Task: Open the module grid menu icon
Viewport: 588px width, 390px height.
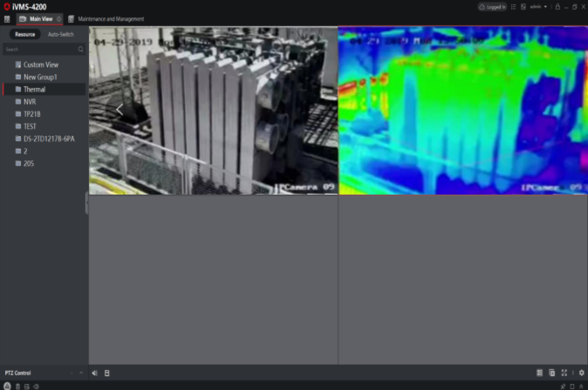Action: [x=7, y=18]
